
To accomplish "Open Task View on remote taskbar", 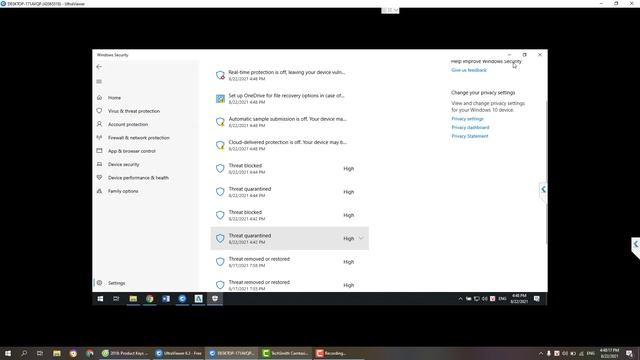I will 116,299.
